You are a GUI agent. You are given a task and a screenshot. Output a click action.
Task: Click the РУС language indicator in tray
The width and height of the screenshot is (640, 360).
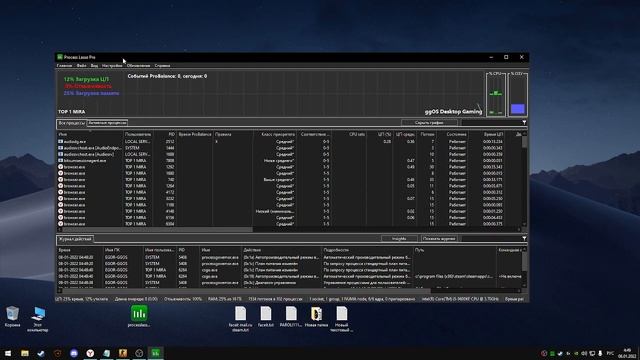pos(610,353)
